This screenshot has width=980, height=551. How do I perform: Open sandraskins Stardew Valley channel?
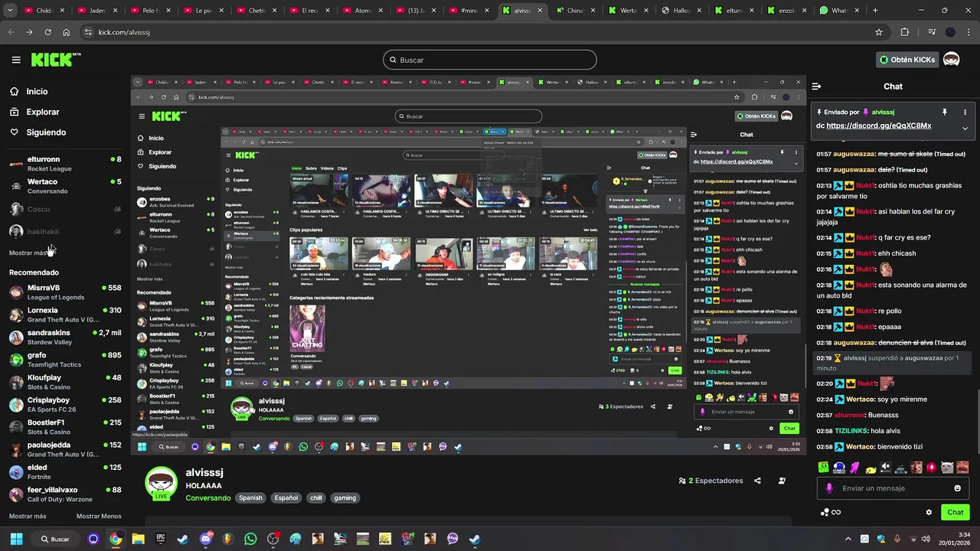pos(64,337)
